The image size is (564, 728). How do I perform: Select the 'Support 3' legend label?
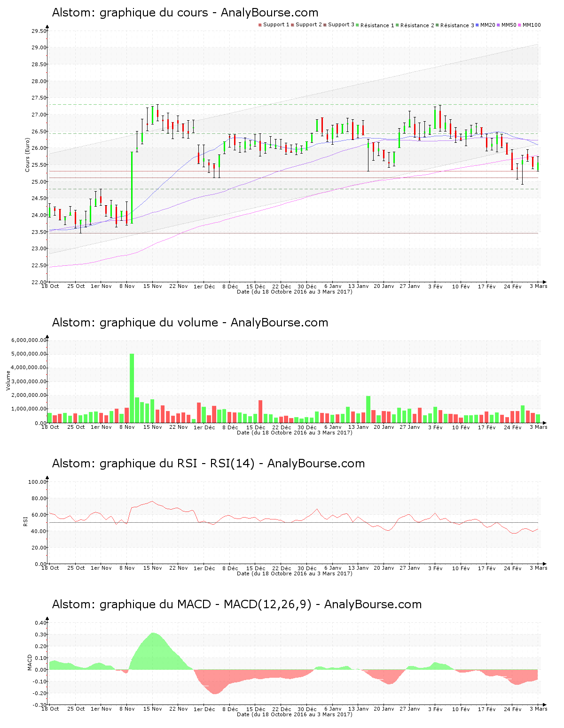(x=341, y=25)
